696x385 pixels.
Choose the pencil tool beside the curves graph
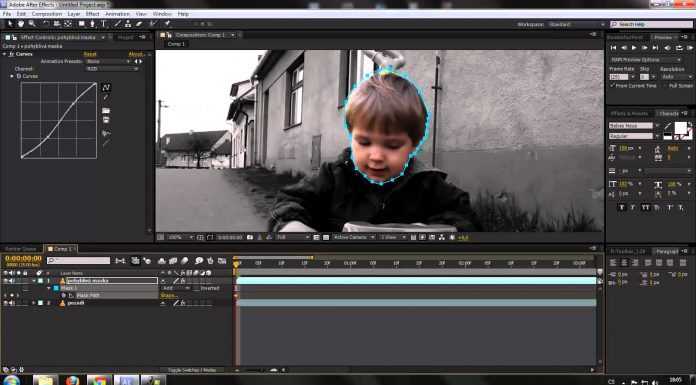106,97
